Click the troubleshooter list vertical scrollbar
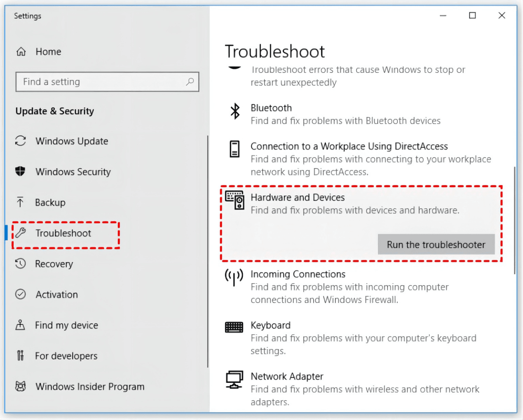 pyautogui.click(x=514, y=220)
